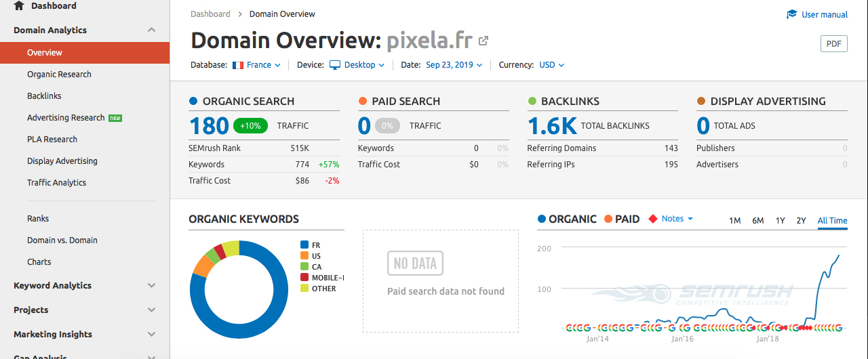The image size is (868, 359).
Task: Click the orange Paid Search dot
Action: (363, 101)
